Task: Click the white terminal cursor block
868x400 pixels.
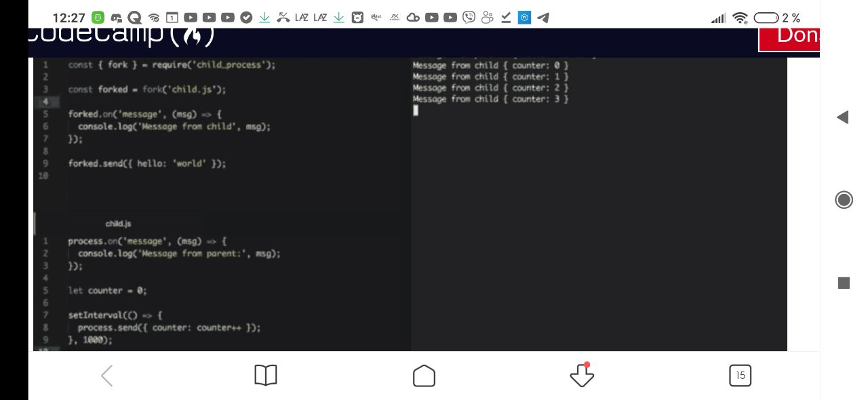Action: pyautogui.click(x=416, y=111)
